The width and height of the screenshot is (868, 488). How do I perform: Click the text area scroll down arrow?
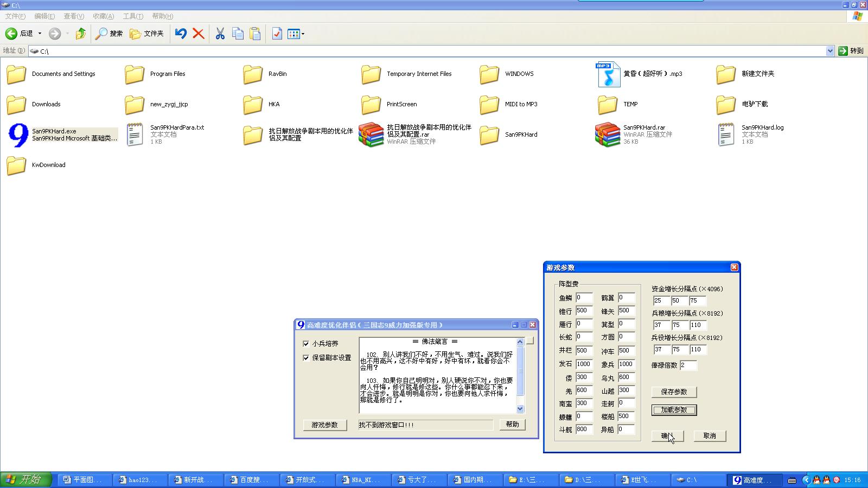[520, 409]
